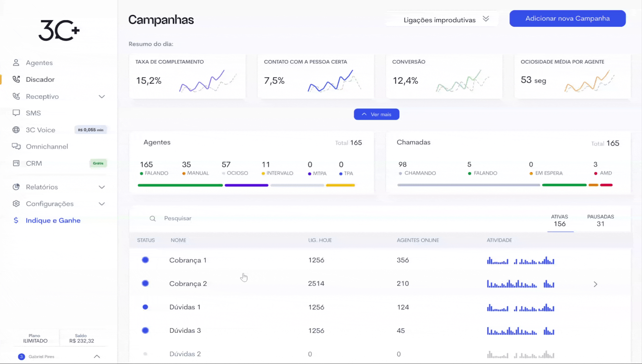The image size is (642, 364).
Task: Click the Agentes person icon
Action: click(x=16, y=63)
